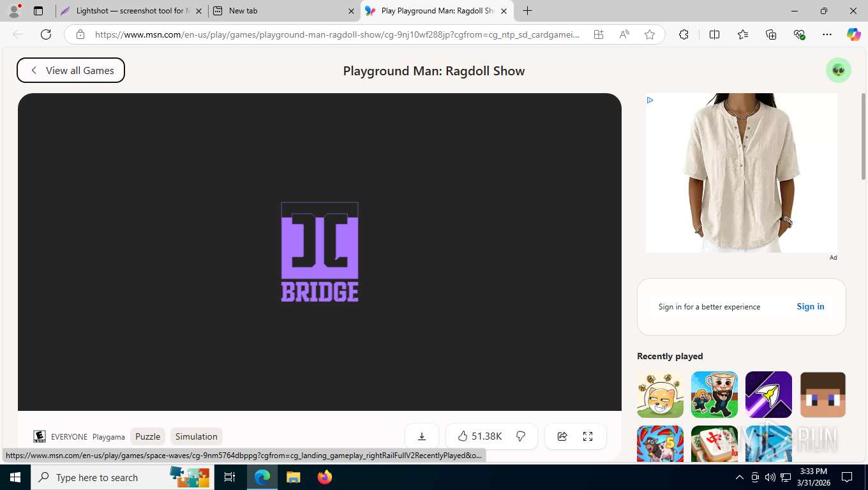Click the AdChoices icon on the ad

pos(650,100)
